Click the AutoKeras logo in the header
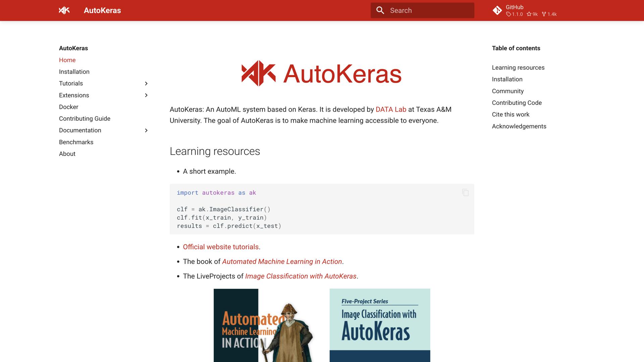Screen dimensions: 644x362 click(64, 10)
